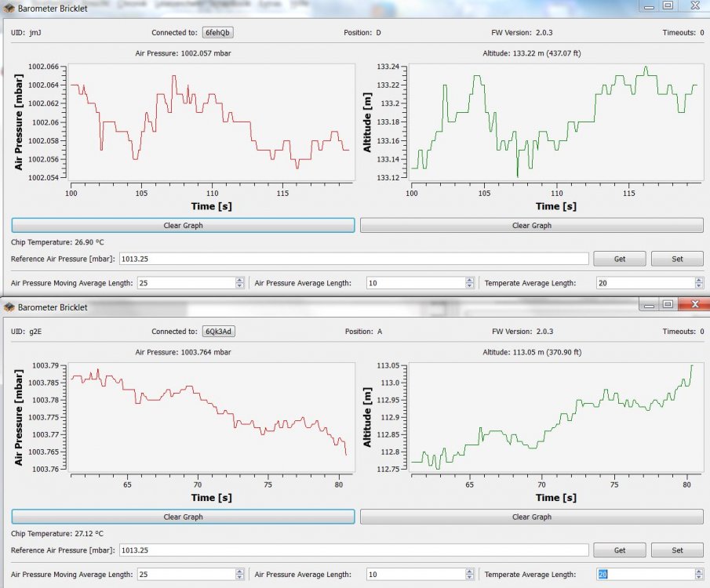Focus the top window's Reference Air Pressure field

click(x=353, y=259)
